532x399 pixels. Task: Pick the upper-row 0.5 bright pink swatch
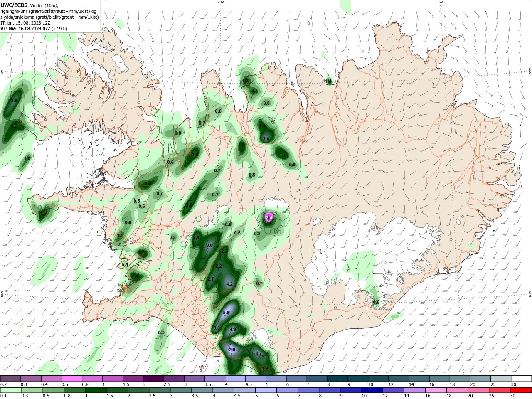coord(71,379)
